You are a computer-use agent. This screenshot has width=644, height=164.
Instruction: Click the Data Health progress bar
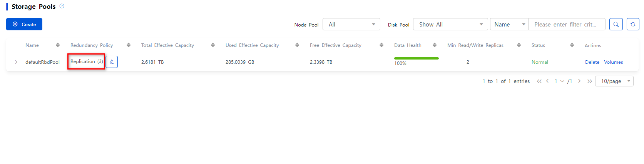tap(417, 58)
